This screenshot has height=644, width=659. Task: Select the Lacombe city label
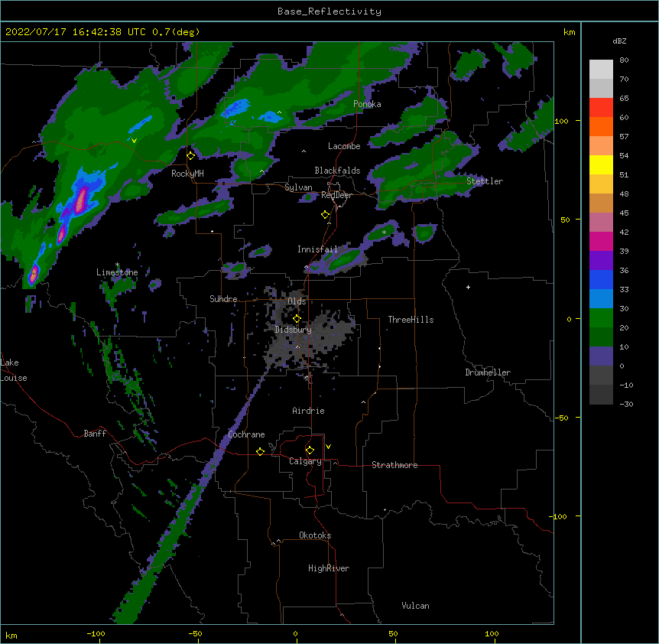click(x=344, y=146)
